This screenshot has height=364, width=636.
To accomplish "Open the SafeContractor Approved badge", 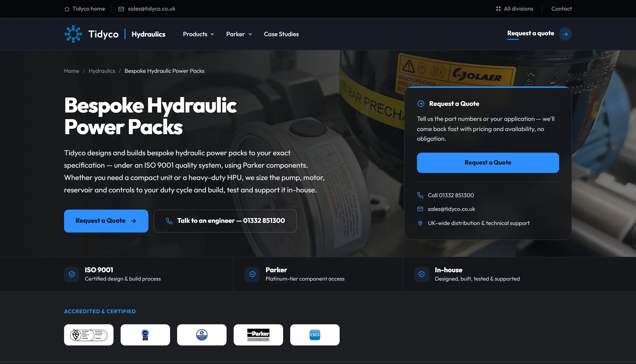I will 202,335.
